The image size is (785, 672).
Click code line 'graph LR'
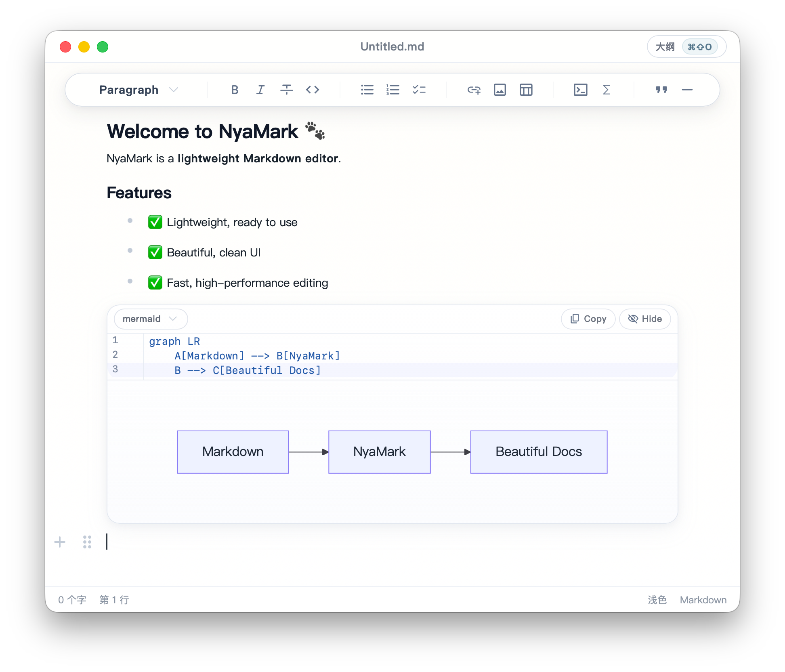point(174,341)
